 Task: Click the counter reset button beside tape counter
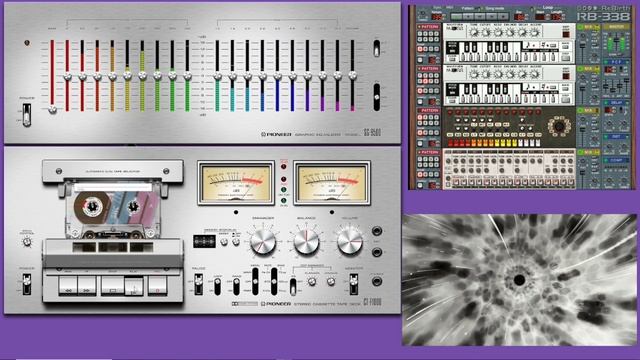pyautogui.click(x=224, y=242)
